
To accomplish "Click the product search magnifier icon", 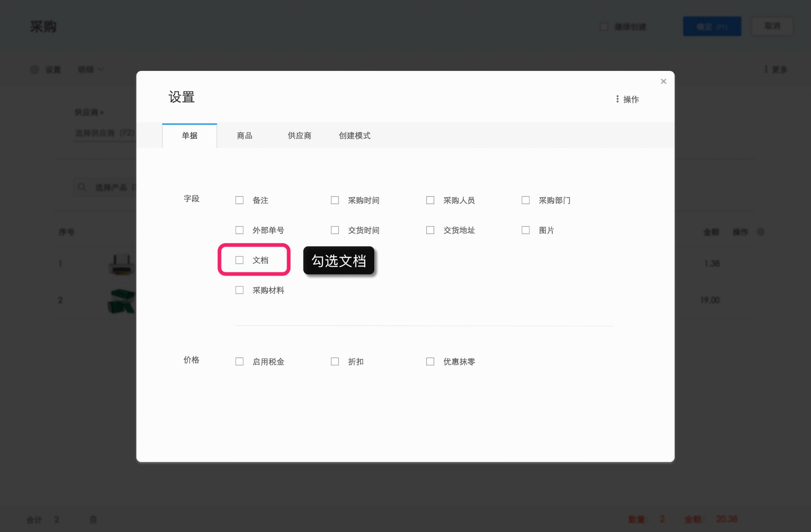I will [82, 187].
